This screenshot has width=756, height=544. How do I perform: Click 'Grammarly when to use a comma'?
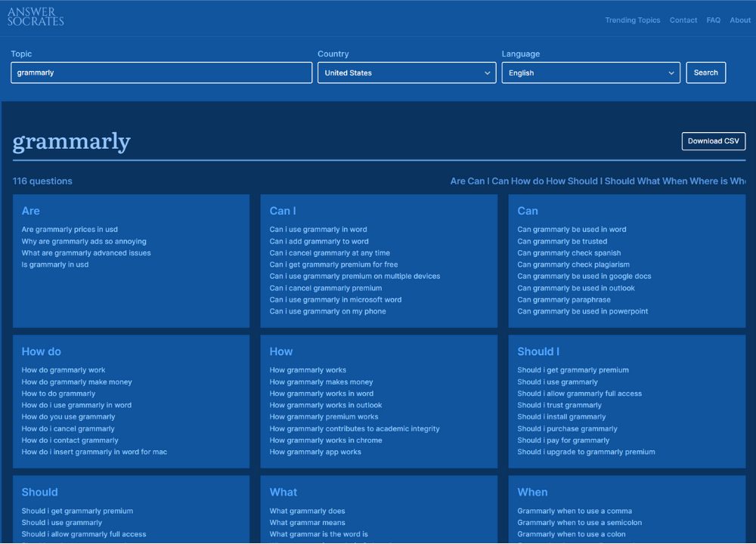(575, 512)
